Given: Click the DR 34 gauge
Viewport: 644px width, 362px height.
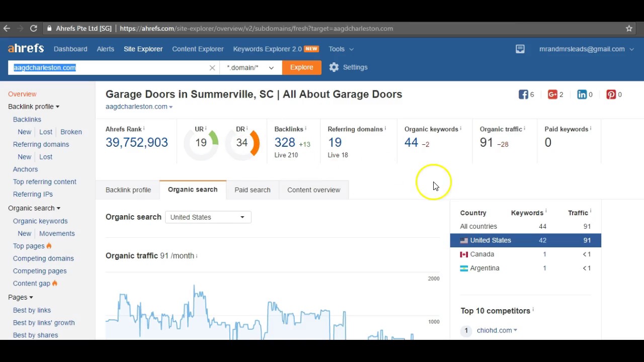Looking at the screenshot, I should click(242, 143).
